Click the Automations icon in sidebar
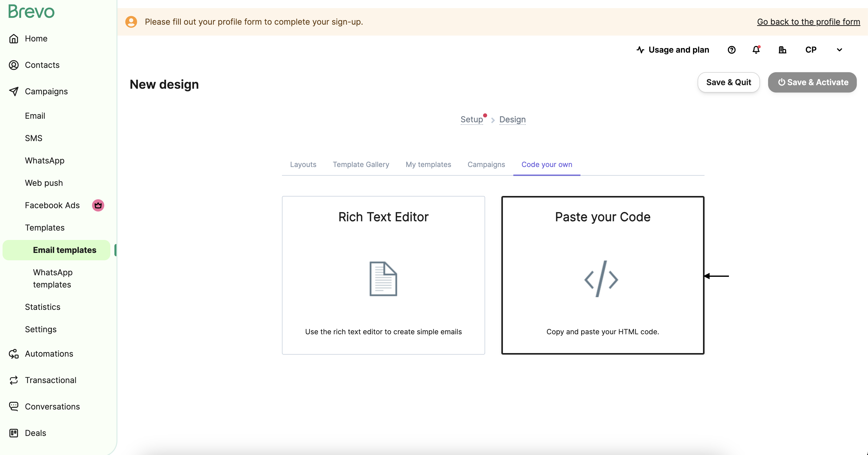The image size is (868, 455). [14, 354]
